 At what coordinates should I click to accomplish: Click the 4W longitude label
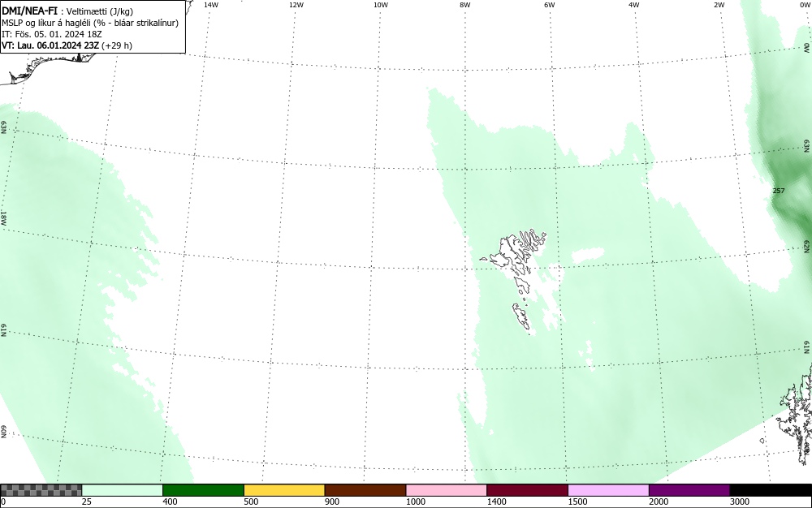tap(634, 5)
